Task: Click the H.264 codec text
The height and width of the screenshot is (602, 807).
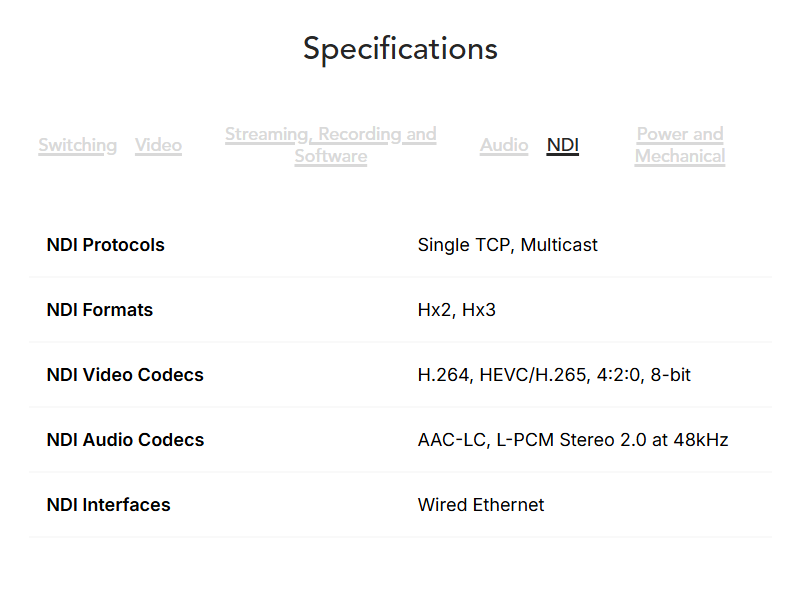Action: click(443, 375)
